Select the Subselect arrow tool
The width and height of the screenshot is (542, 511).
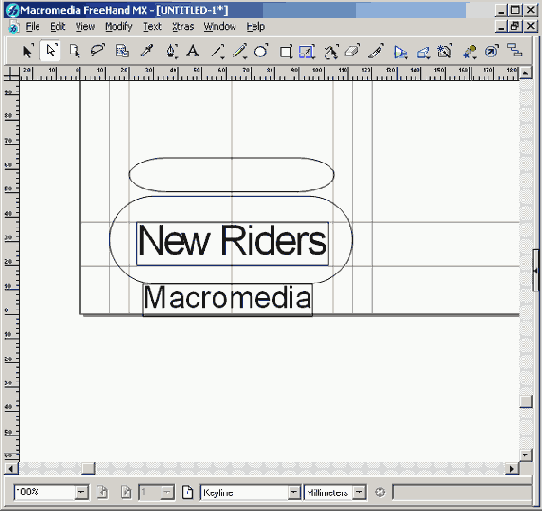50,51
